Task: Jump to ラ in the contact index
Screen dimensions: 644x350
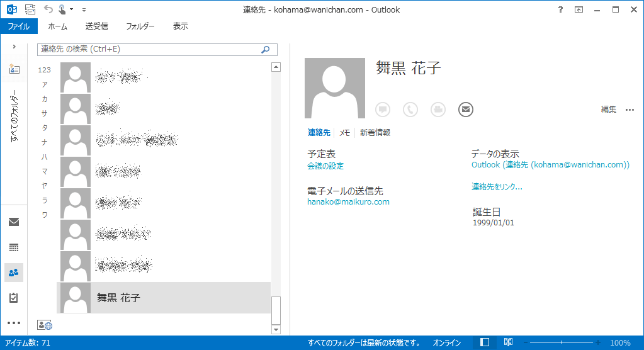Action: (x=44, y=200)
